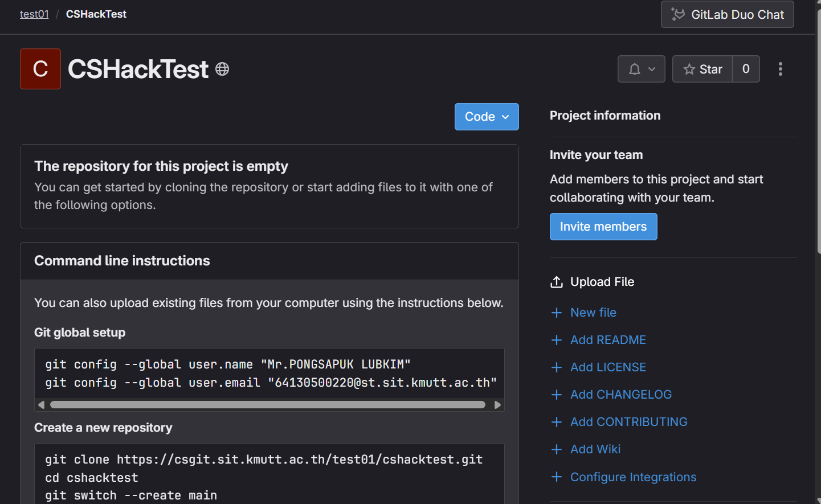Click the plus icon beside Add README
This screenshot has height=504, width=821.
click(557, 340)
